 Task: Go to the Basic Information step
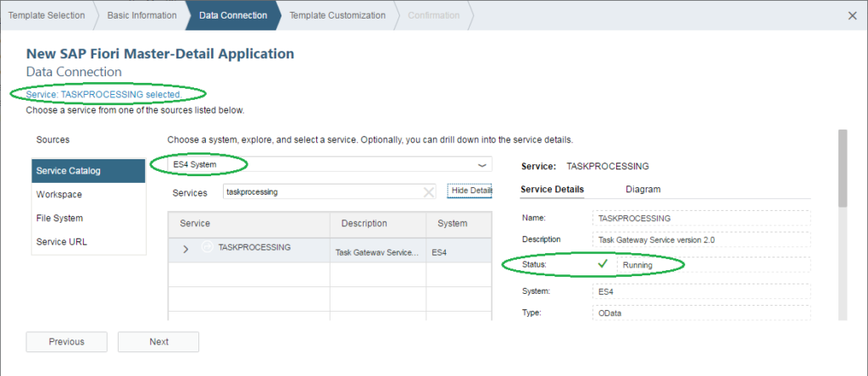coord(142,15)
